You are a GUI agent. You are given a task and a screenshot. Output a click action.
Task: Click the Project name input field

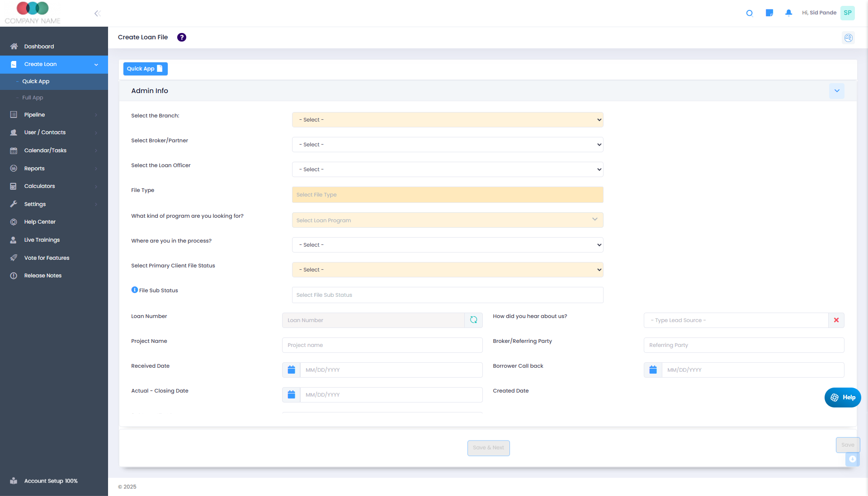(382, 345)
